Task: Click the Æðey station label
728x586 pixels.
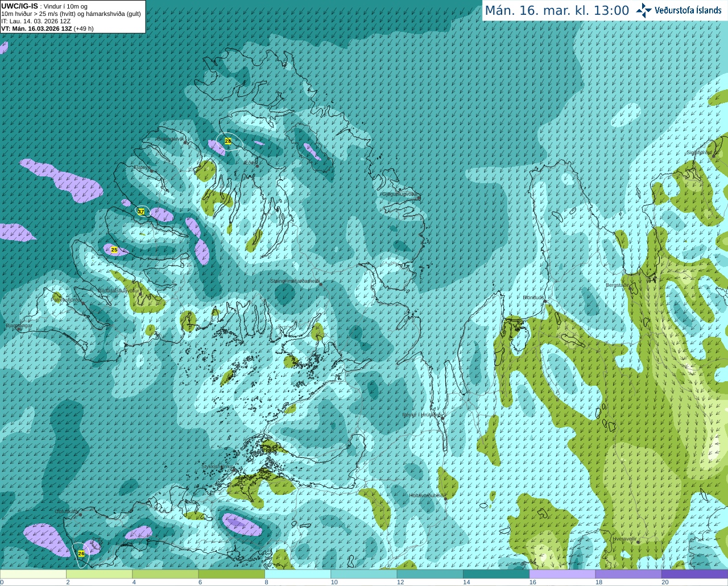Action: point(250,163)
